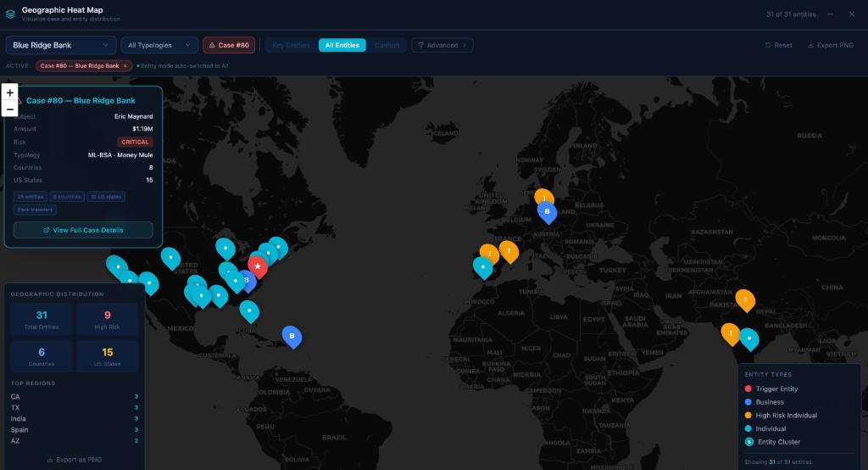Click the Export as PNG link in the distribution panel
The image size is (868, 470).
click(75, 460)
